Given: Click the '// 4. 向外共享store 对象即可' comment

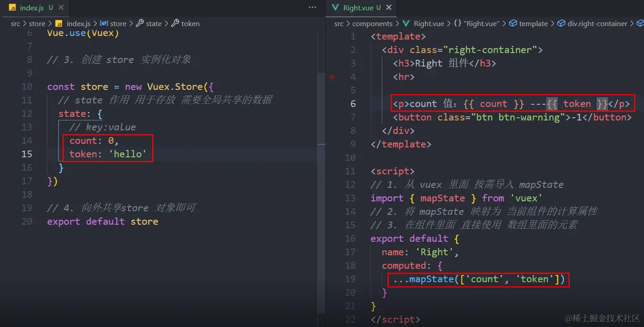Looking at the screenshot, I should (x=122, y=208).
